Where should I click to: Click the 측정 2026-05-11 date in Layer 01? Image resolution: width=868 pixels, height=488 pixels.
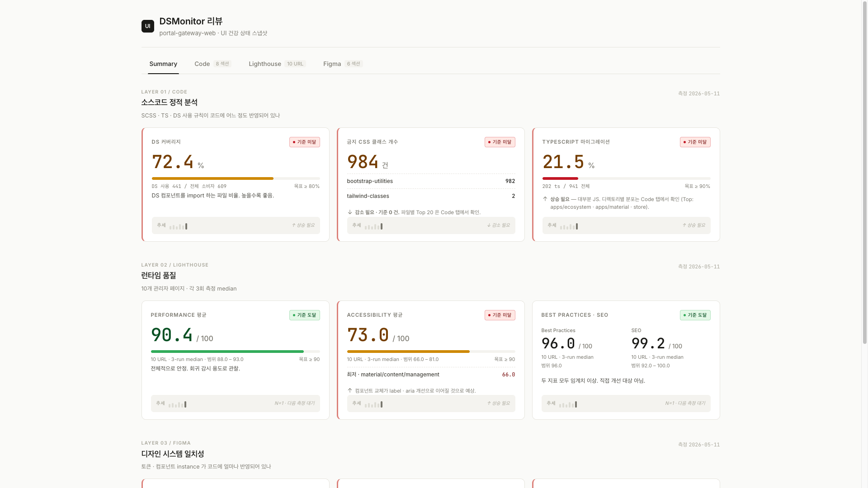(699, 94)
